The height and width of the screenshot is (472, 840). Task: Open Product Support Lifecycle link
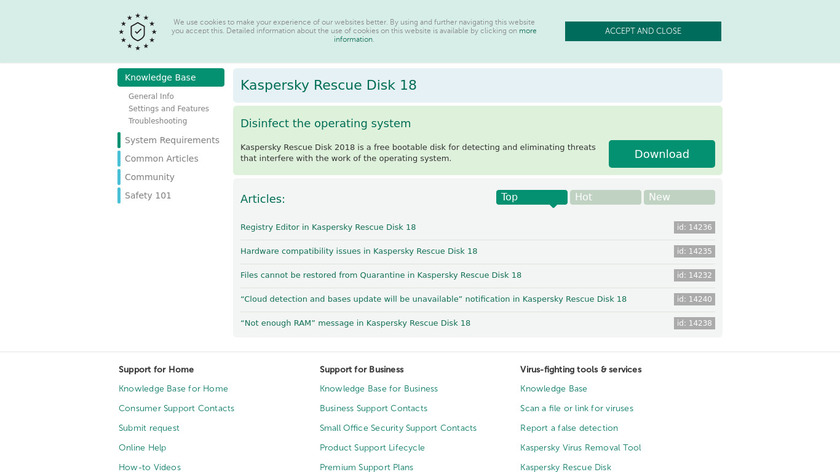[372, 448]
